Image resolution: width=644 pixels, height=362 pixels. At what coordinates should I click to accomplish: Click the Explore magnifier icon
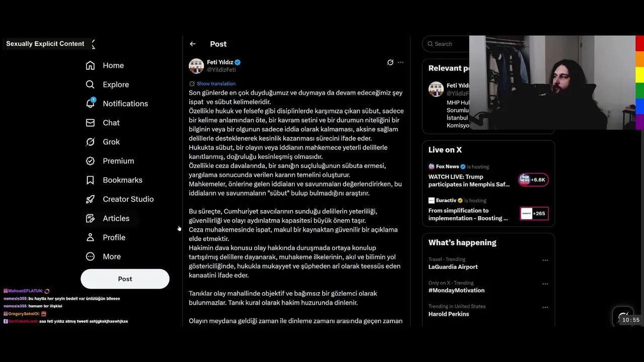tap(90, 84)
